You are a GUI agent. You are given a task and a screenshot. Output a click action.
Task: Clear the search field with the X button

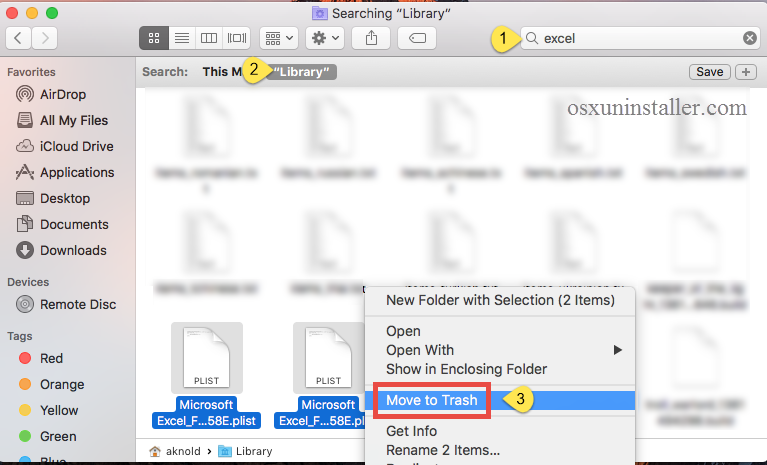(x=749, y=38)
